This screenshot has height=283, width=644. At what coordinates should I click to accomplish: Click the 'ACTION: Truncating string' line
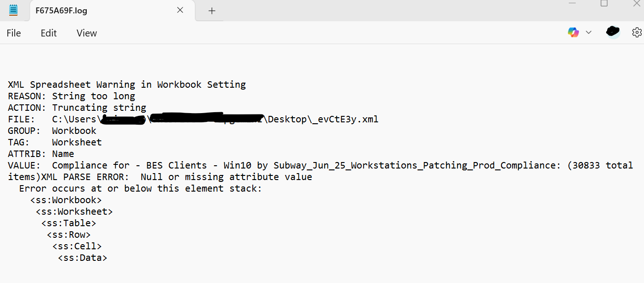(x=77, y=108)
